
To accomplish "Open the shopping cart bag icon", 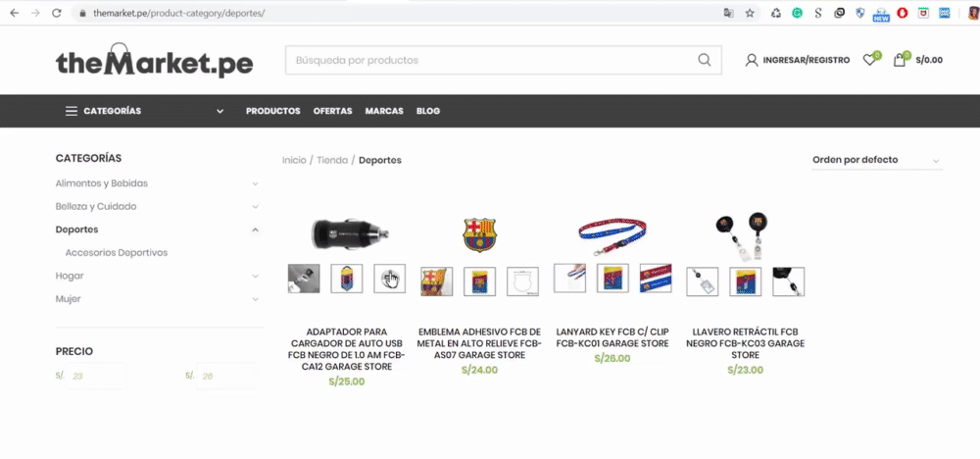I will pyautogui.click(x=900, y=60).
